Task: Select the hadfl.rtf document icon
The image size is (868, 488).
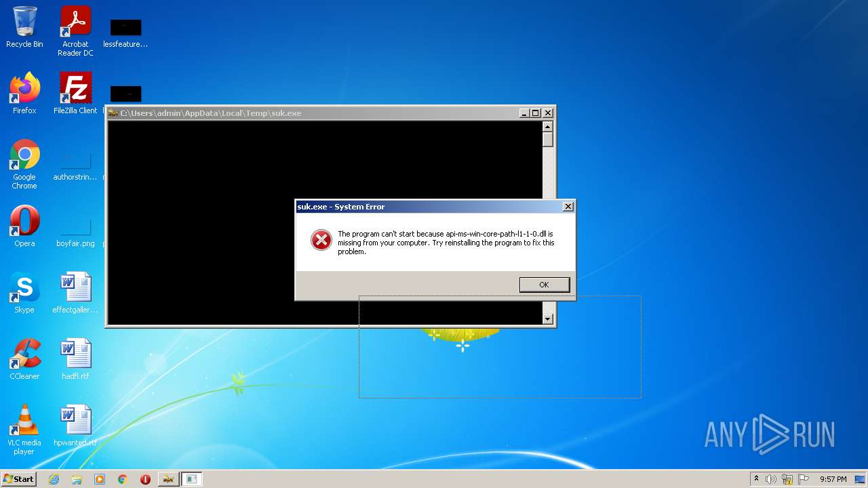Action: (75, 359)
